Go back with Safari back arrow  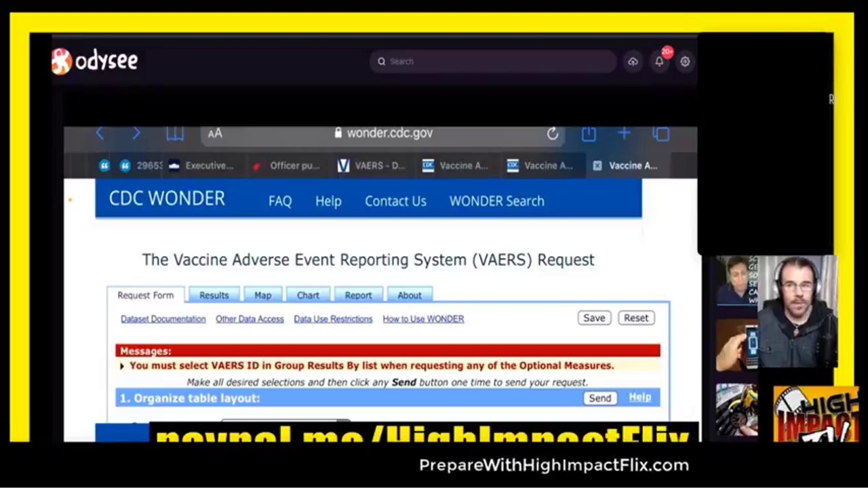(100, 134)
